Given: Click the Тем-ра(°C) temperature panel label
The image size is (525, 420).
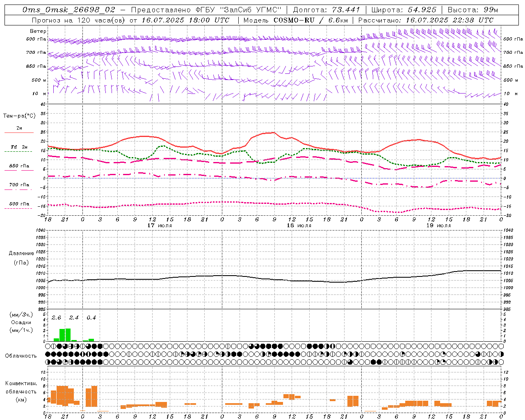Looking at the screenshot, I should (19, 116).
